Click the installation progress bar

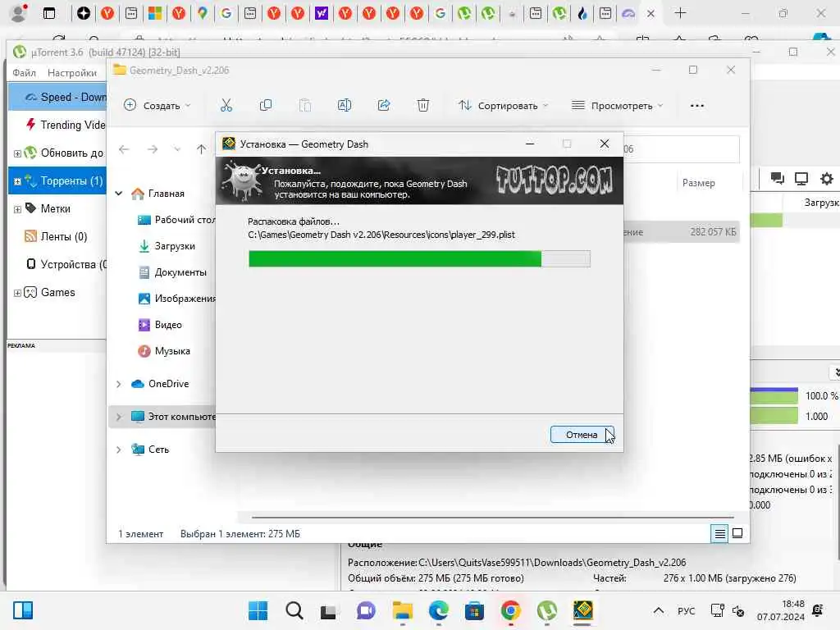[x=419, y=258]
